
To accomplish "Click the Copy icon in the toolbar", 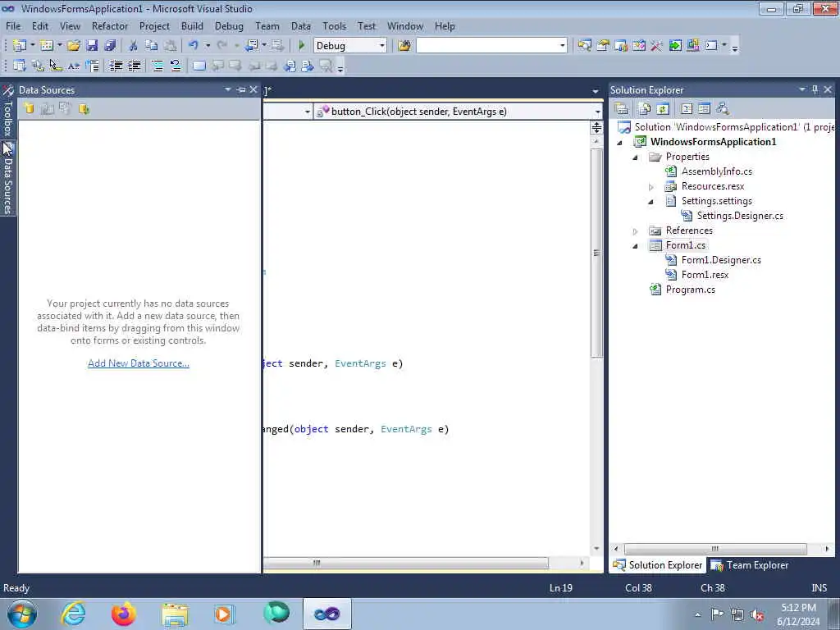I will click(x=152, y=46).
